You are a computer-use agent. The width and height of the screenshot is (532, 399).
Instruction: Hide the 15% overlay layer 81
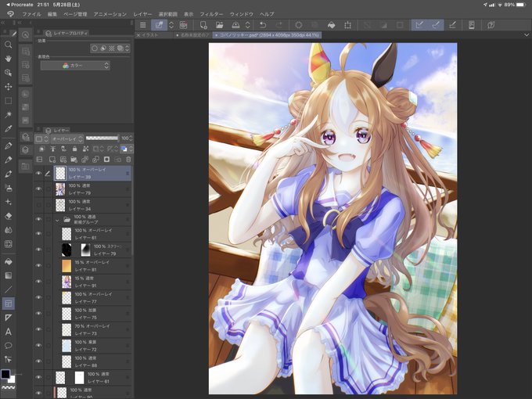tap(38, 266)
